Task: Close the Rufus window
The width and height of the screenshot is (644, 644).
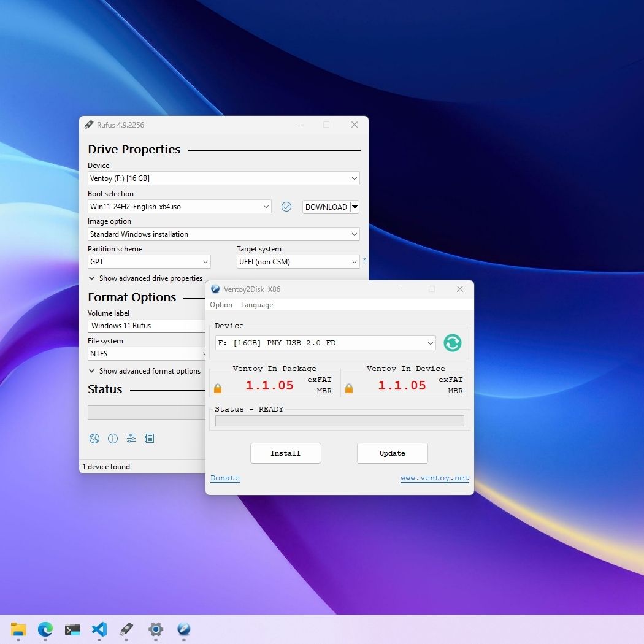Action: 355,125
